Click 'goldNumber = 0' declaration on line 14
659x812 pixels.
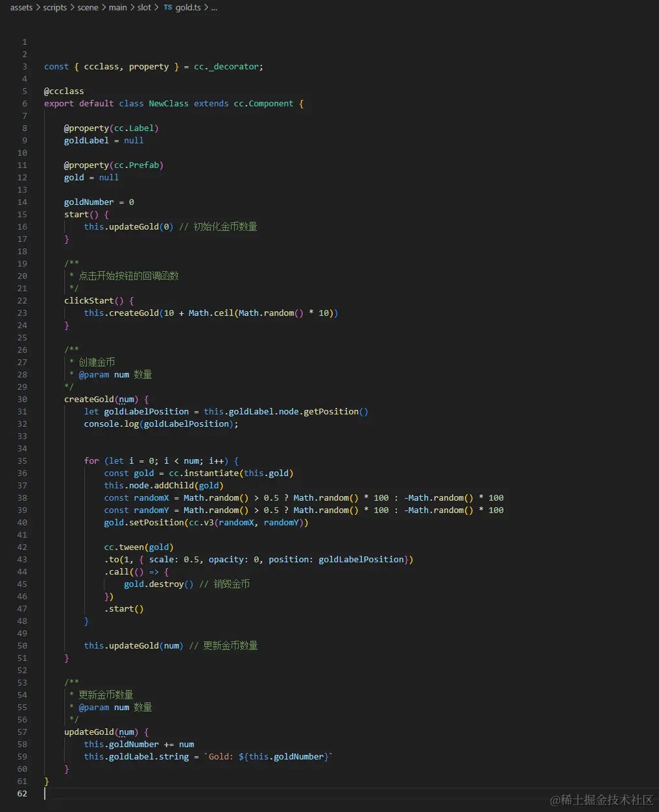click(x=99, y=202)
